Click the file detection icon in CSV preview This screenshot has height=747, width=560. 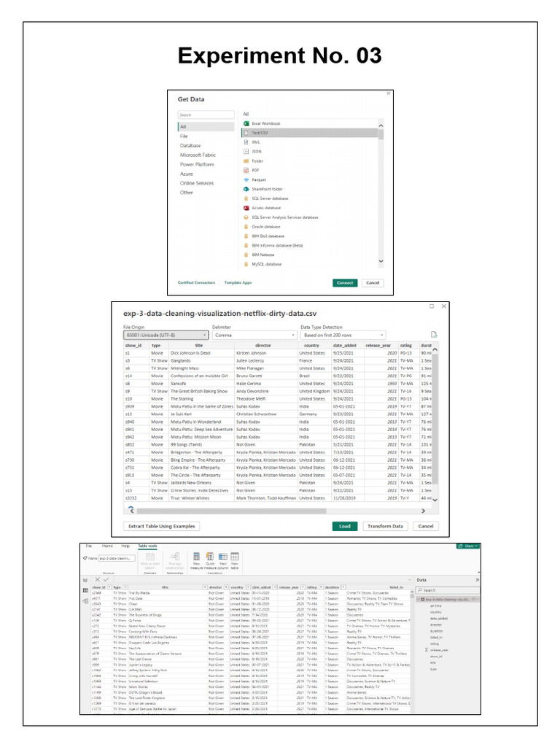pos(434,334)
